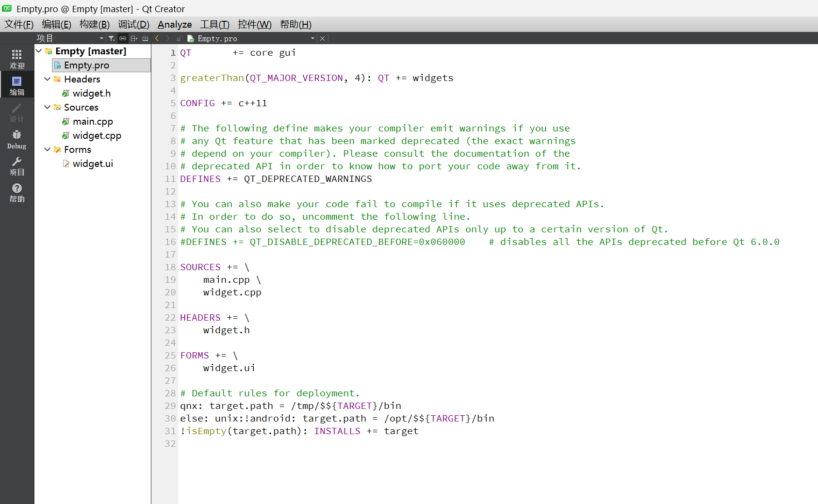Collapse the Forms folder

click(47, 149)
